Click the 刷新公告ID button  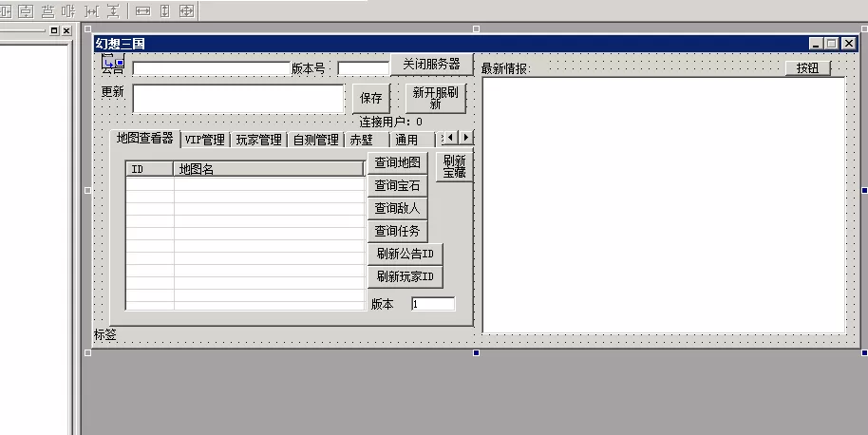pyautogui.click(x=406, y=254)
